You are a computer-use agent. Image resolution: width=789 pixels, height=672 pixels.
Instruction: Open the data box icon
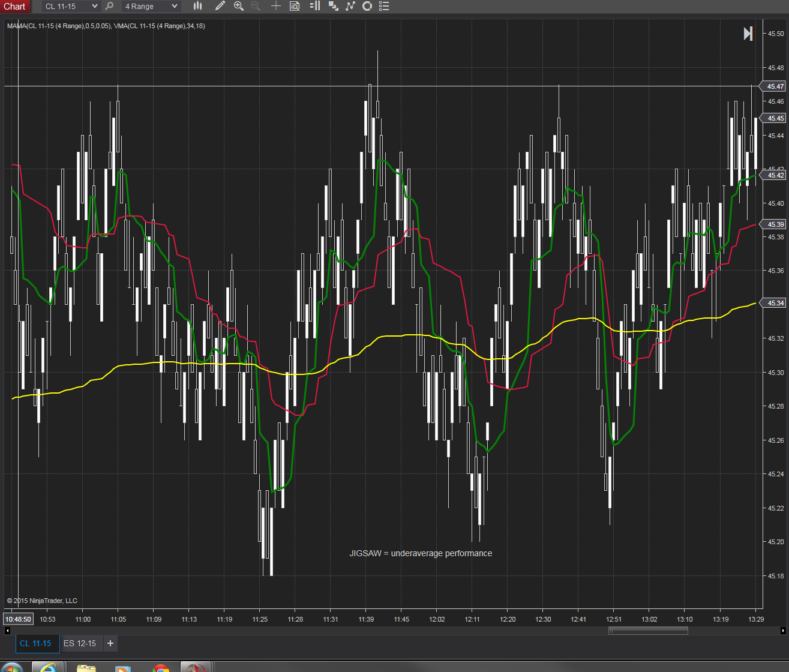(x=295, y=6)
